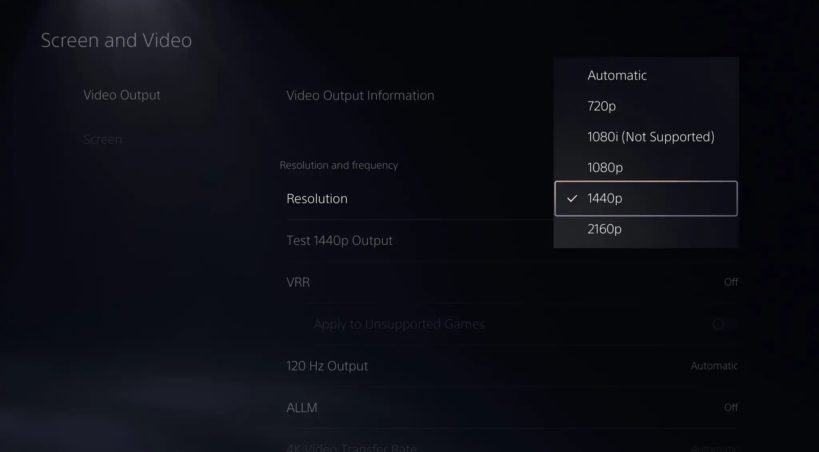The height and width of the screenshot is (452, 819).
Task: Open Video Output Information
Action: 360,96
